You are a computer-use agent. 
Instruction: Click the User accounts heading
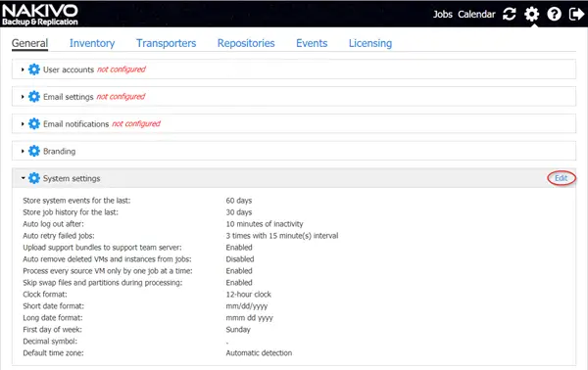click(x=69, y=69)
